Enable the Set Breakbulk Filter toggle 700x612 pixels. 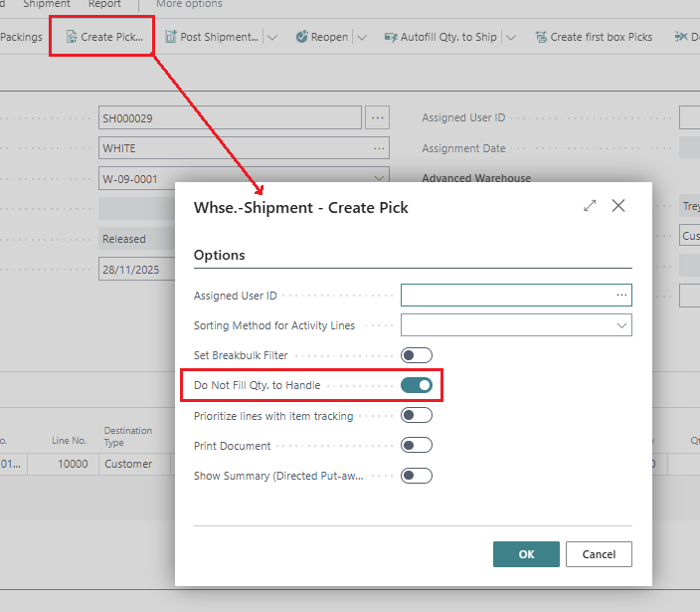point(417,355)
